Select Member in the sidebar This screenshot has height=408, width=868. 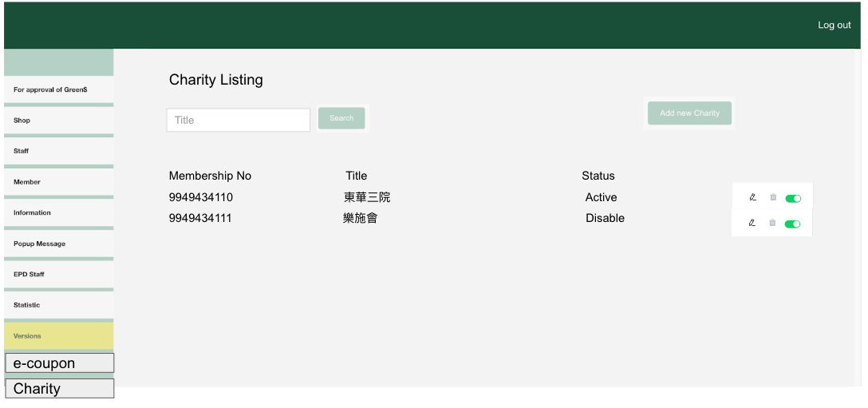tap(58, 182)
